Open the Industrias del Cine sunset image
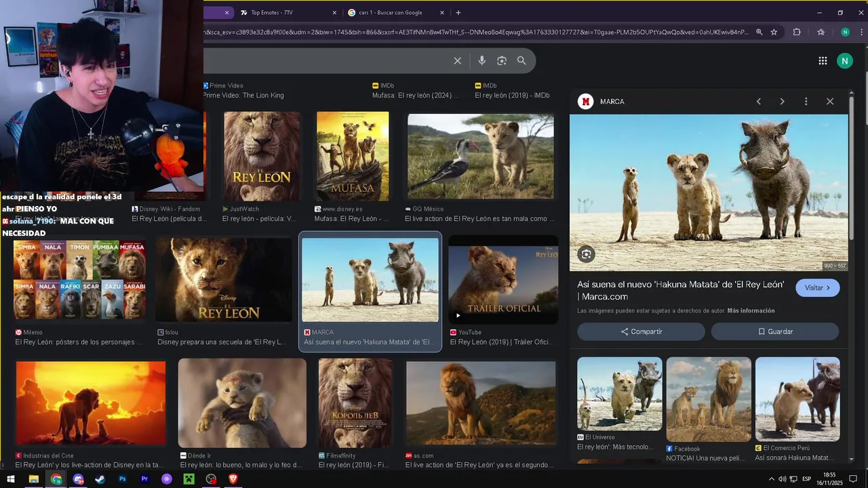 (91, 403)
